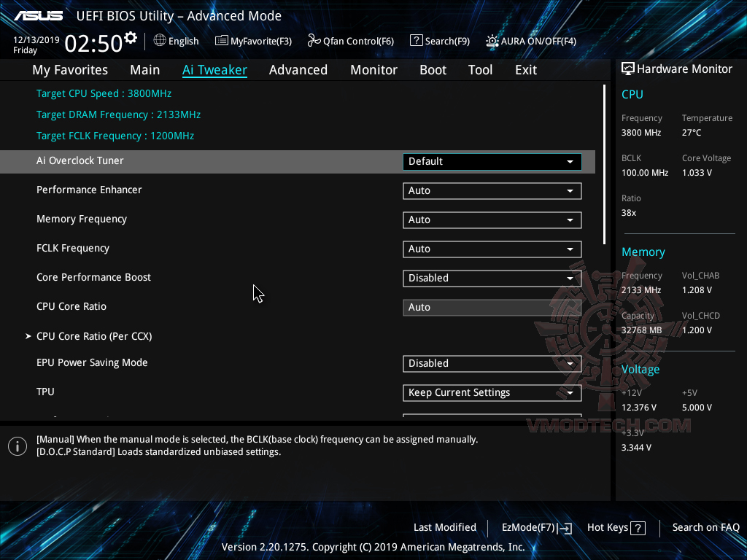
Task: Click the EzMode switch arrow icon
Action: 565,528
